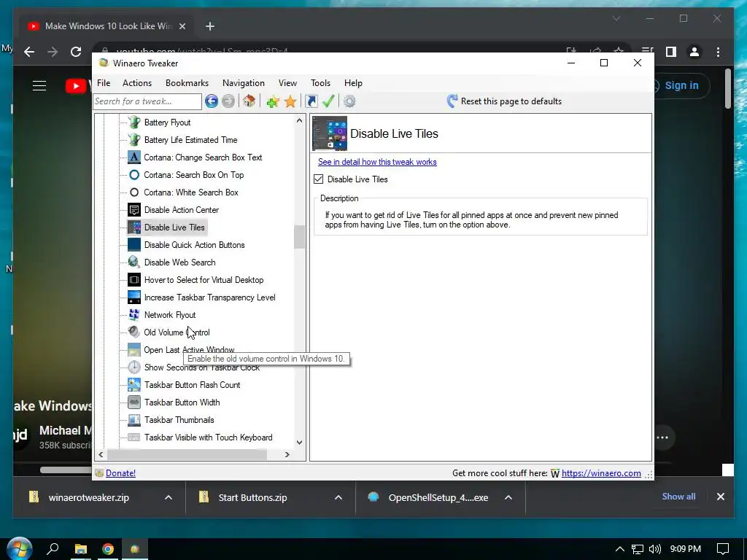The width and height of the screenshot is (747, 560).
Task: Open Chrome three-dot menu
Action: [718, 52]
